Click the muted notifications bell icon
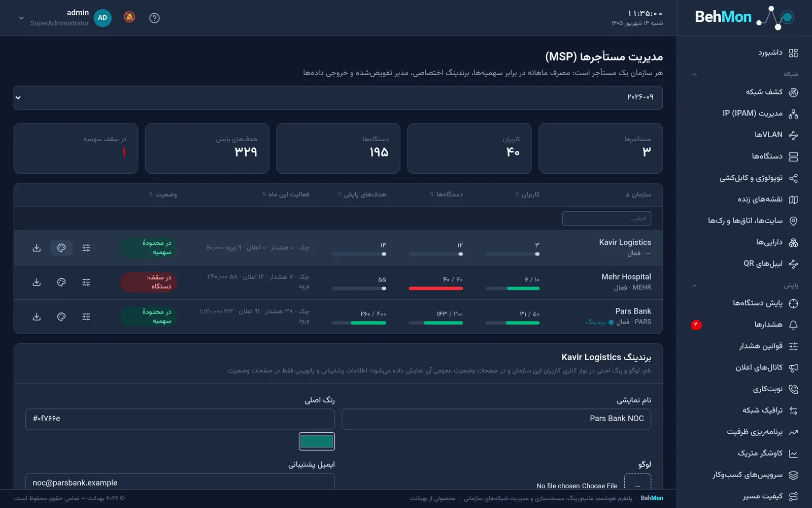 tap(129, 17)
